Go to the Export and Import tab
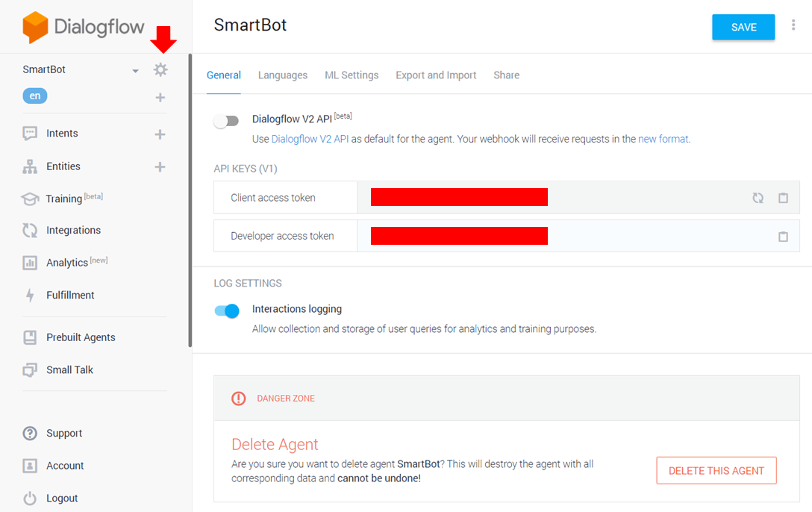This screenshot has width=812, height=512. point(436,75)
